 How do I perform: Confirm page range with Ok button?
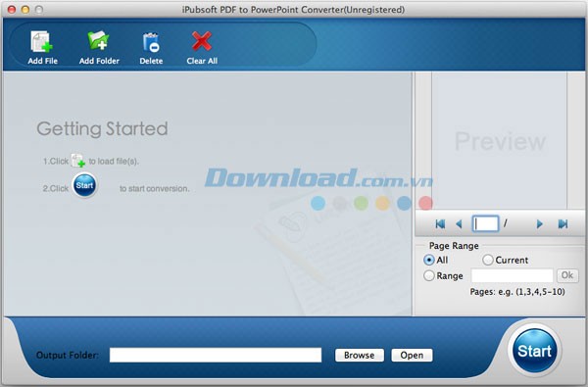[567, 275]
